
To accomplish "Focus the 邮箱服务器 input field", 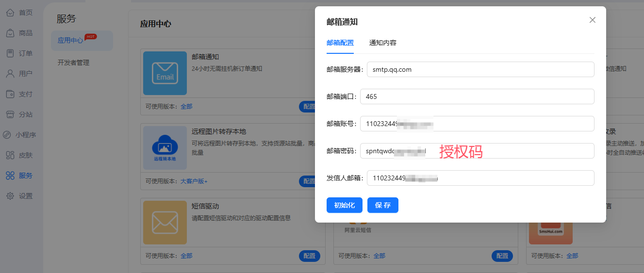I will pyautogui.click(x=480, y=69).
